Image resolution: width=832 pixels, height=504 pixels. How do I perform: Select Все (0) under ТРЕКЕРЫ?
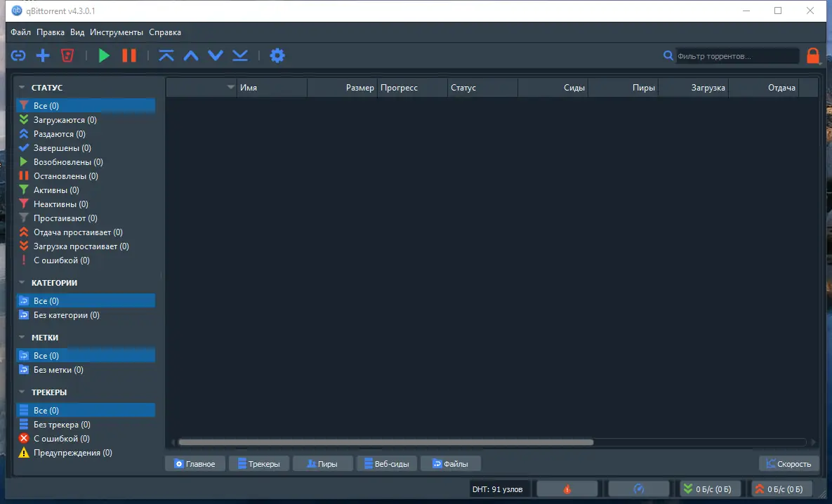(x=86, y=410)
